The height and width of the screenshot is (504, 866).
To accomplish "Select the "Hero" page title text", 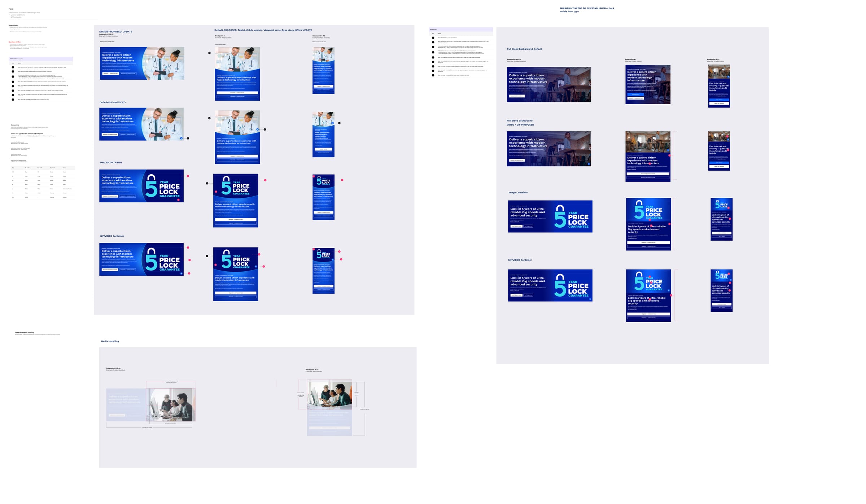I will click(x=11, y=9).
